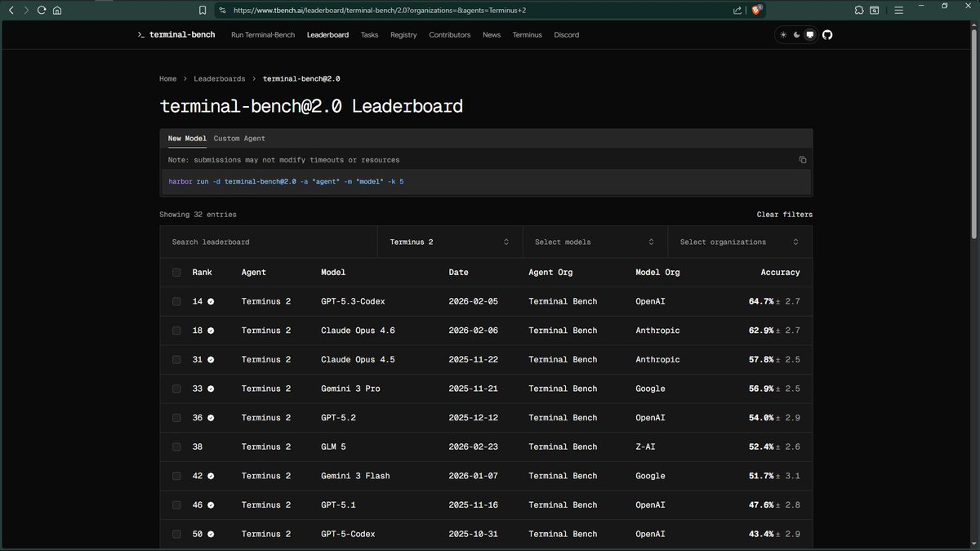Click the browser forward arrow
The image size is (980, 551).
click(25, 11)
